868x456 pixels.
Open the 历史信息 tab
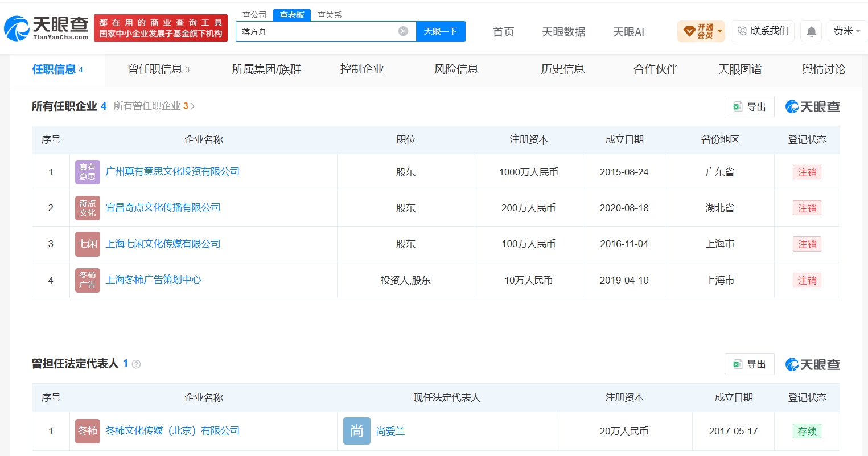pyautogui.click(x=563, y=69)
